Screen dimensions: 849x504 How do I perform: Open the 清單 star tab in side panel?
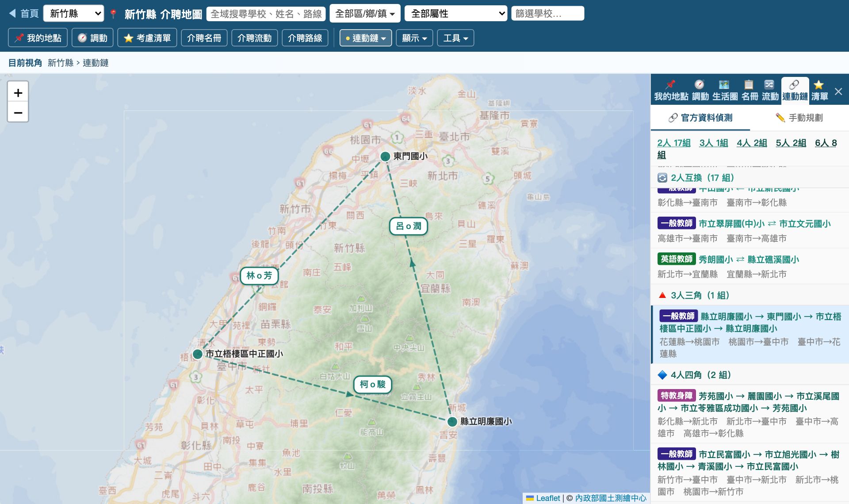[x=819, y=91]
